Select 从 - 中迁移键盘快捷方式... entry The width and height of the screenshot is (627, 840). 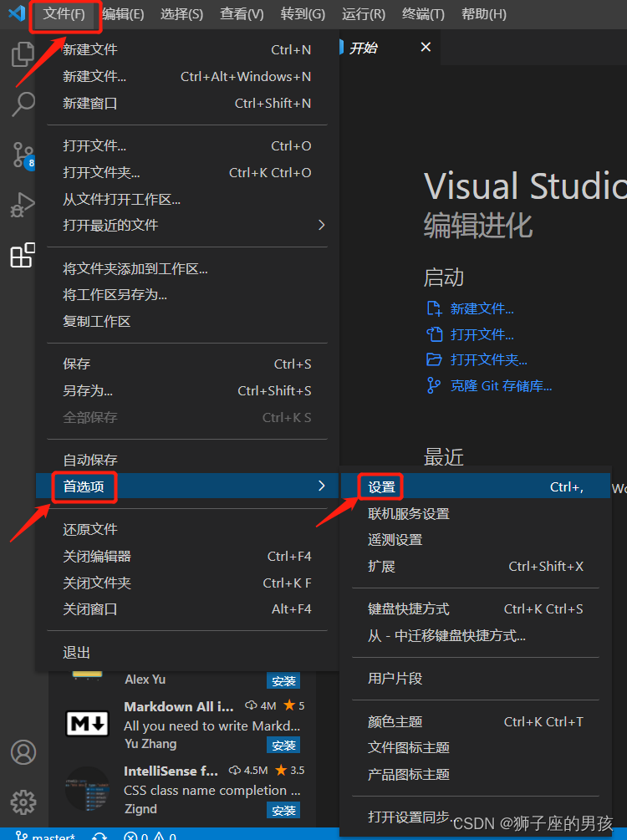[476, 636]
